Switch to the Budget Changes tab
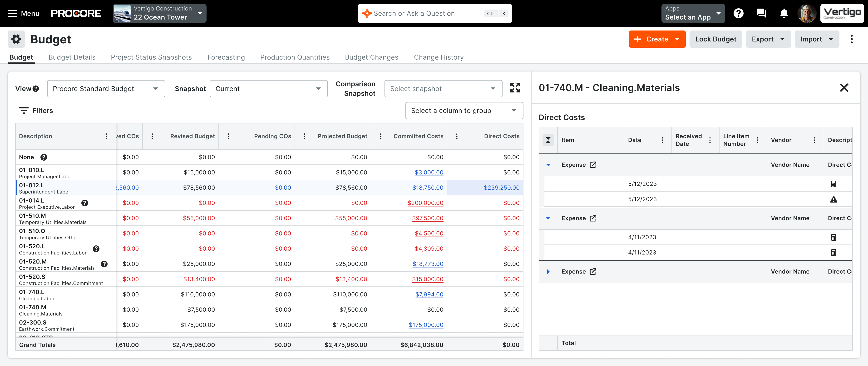This screenshot has width=868, height=366. pyautogui.click(x=371, y=57)
